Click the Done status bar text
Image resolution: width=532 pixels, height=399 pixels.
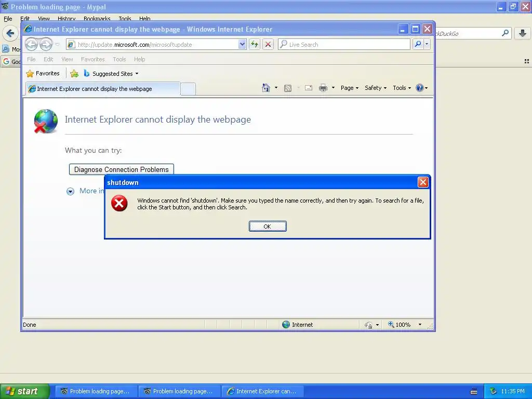30,325
